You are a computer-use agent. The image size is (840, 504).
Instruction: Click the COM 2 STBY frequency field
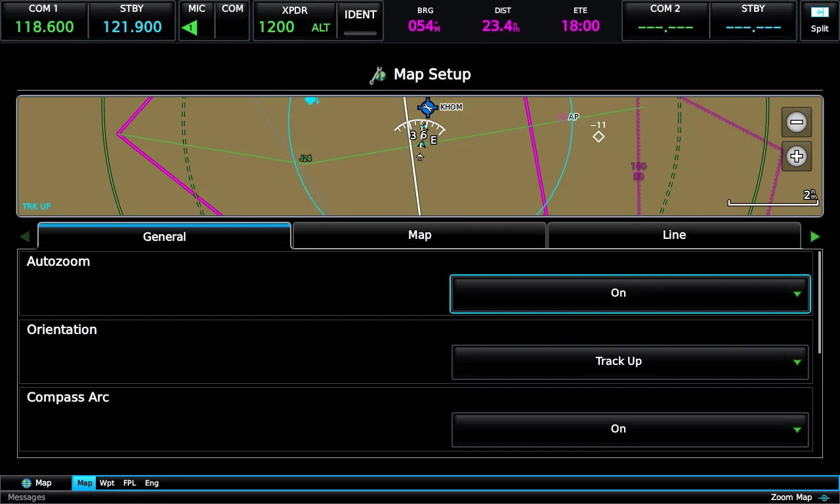click(x=753, y=21)
